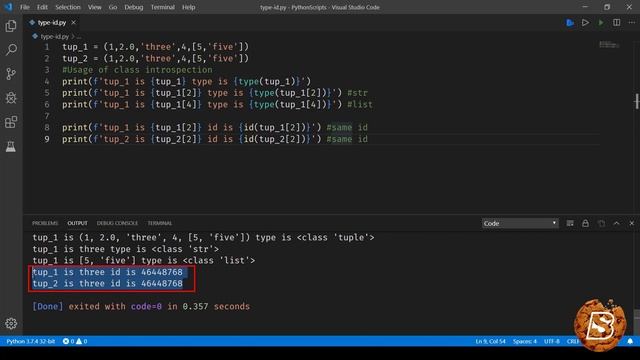The height and width of the screenshot is (360, 640).
Task: Click line number 7 in gutter
Action: tap(47, 116)
